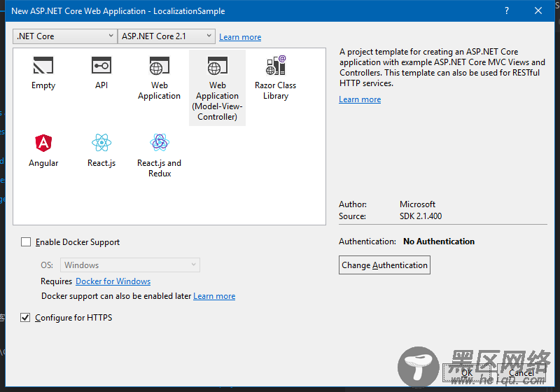Image resolution: width=560 pixels, height=392 pixels.
Task: Click Learn more link under template description
Action: click(360, 99)
